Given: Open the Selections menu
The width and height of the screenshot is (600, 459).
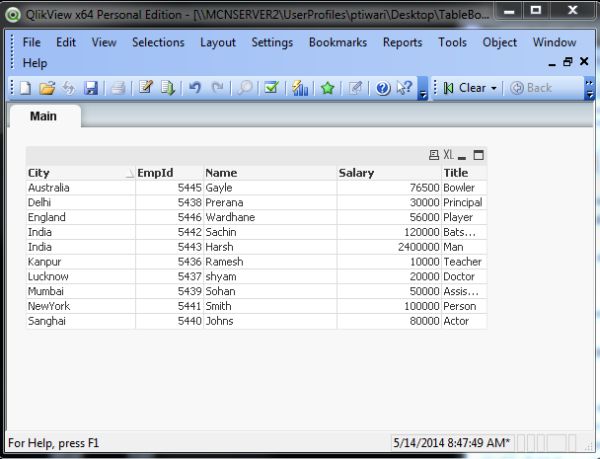Looking at the screenshot, I should (x=158, y=42).
